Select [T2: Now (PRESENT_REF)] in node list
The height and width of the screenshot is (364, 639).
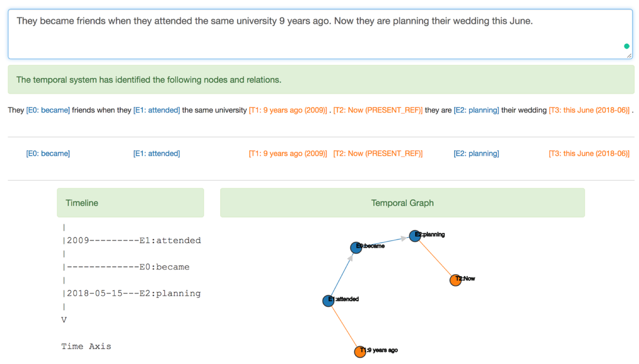(x=378, y=154)
